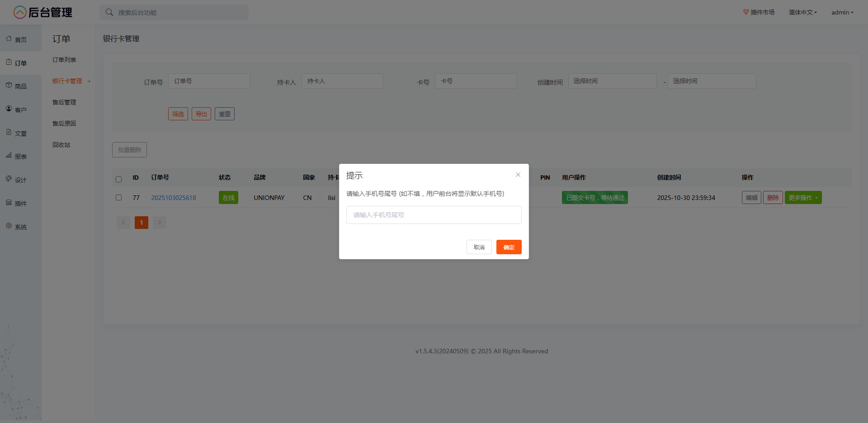The image size is (868, 423).
Task: Expand the 更多操作 dropdown button
Action: click(803, 198)
